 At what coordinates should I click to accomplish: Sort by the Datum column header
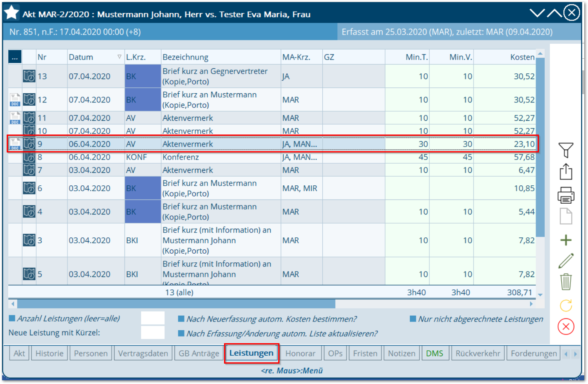96,57
